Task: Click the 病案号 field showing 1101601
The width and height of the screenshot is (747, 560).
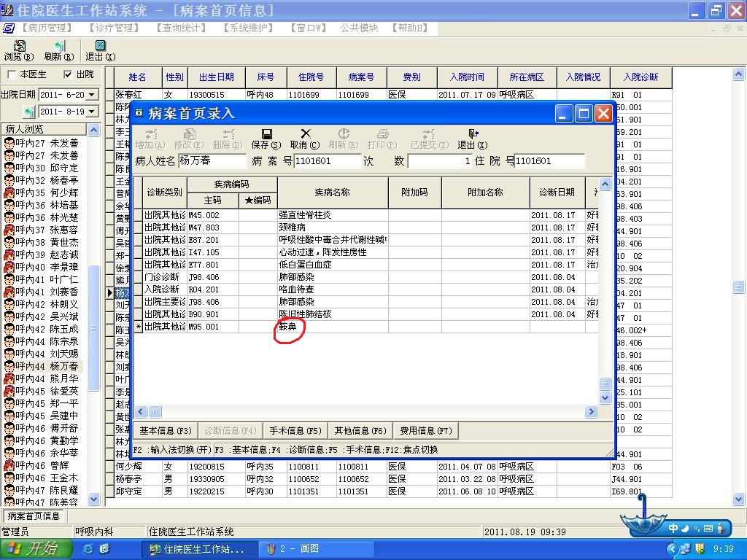Action: click(328, 161)
